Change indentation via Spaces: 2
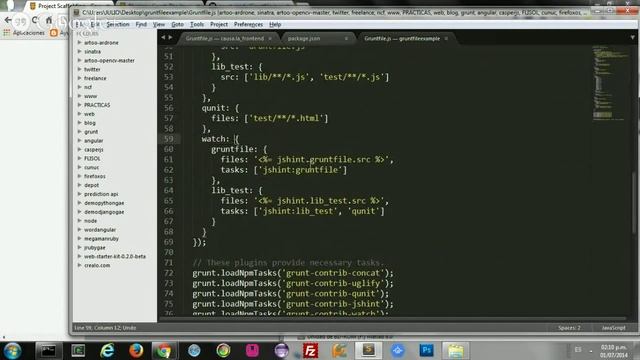The height and width of the screenshot is (360, 640). pos(569,328)
